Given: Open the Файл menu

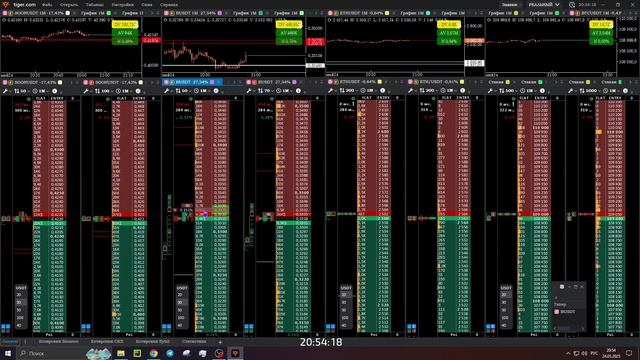Looking at the screenshot, I should 47,4.
